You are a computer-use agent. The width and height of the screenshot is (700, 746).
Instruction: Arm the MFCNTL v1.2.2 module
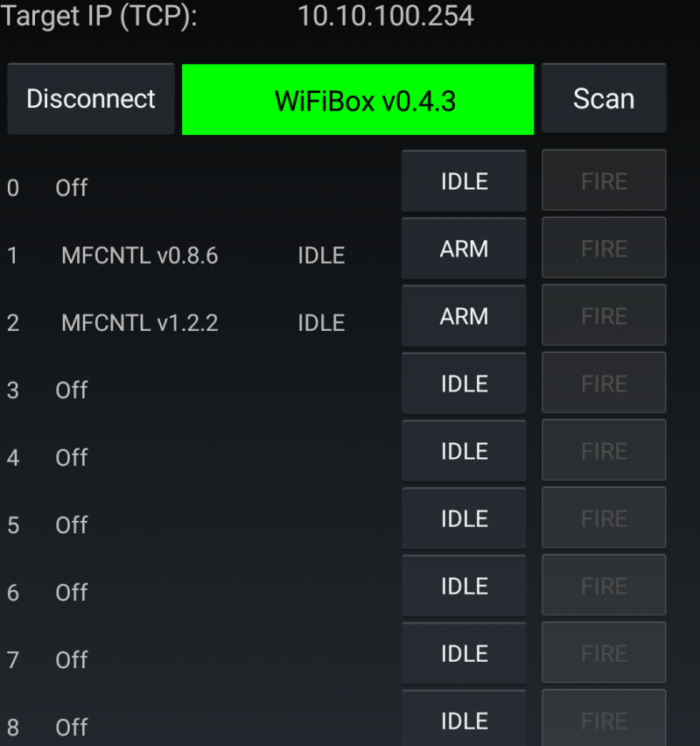pos(464,316)
